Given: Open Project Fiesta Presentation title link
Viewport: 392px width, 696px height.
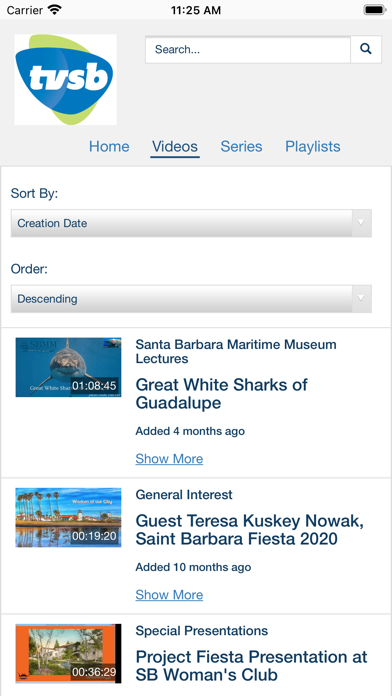Looking at the screenshot, I should pyautogui.click(x=251, y=666).
